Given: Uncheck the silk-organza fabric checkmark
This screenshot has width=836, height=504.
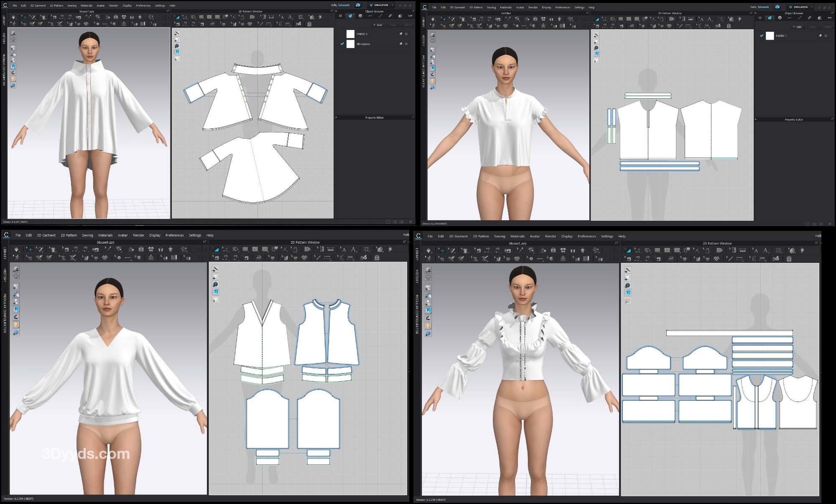Looking at the screenshot, I should [x=342, y=44].
